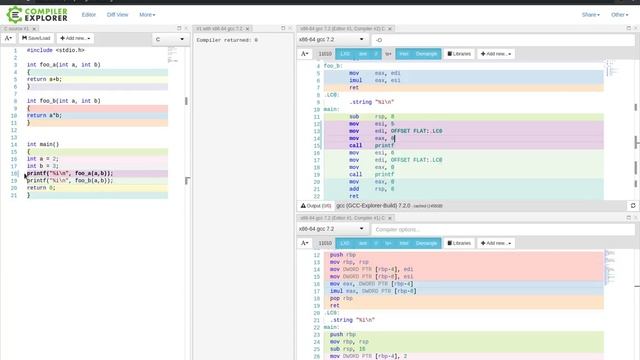Expand the More dropdown menu
Viewport: 640px width, 360px height.
[147, 15]
